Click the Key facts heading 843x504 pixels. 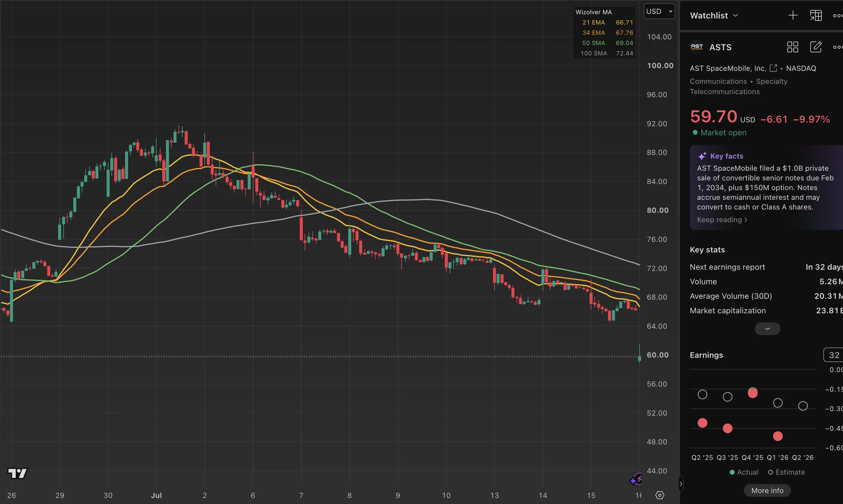coord(726,156)
